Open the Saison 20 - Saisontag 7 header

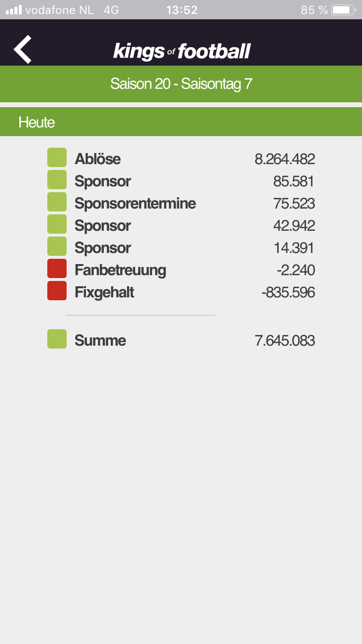[181, 84]
